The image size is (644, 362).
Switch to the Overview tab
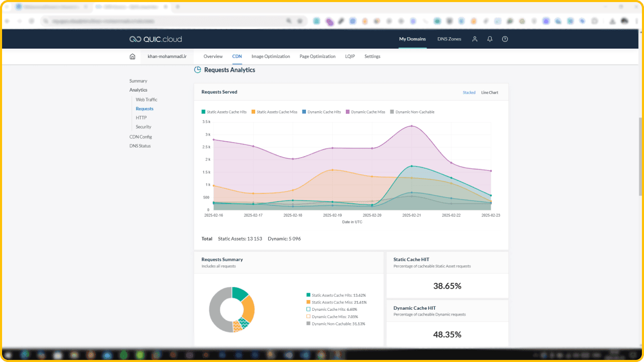(x=213, y=56)
